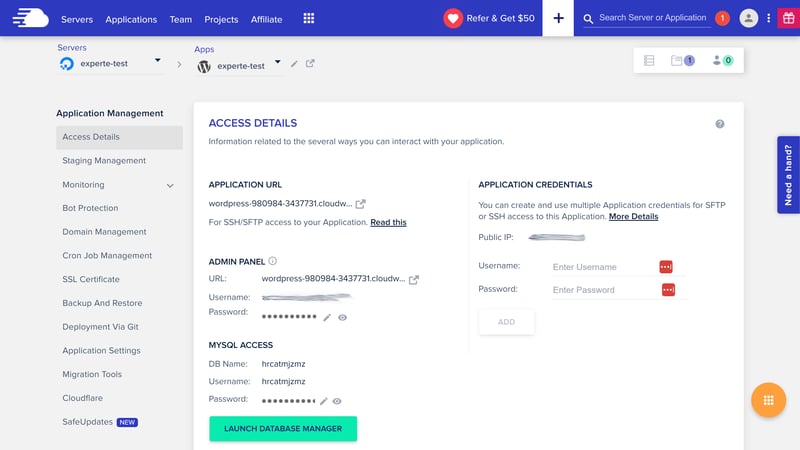
Task: Edit the app name with pencil icon
Action: point(294,64)
